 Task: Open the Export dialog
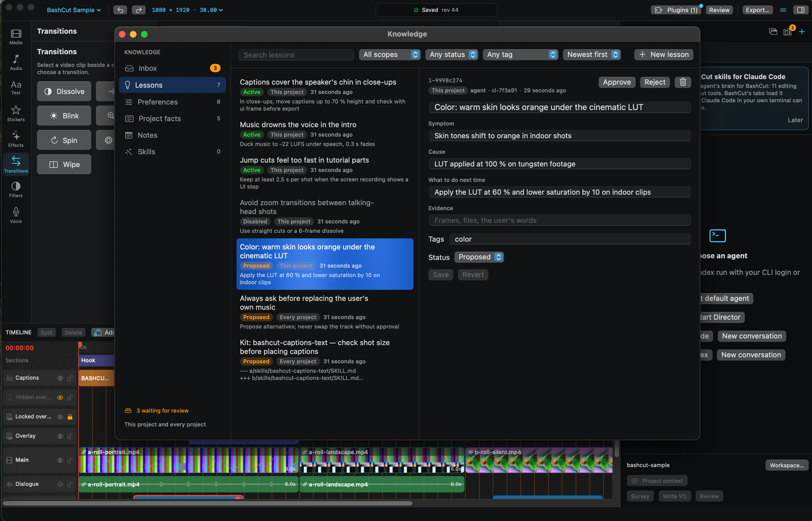click(x=757, y=10)
